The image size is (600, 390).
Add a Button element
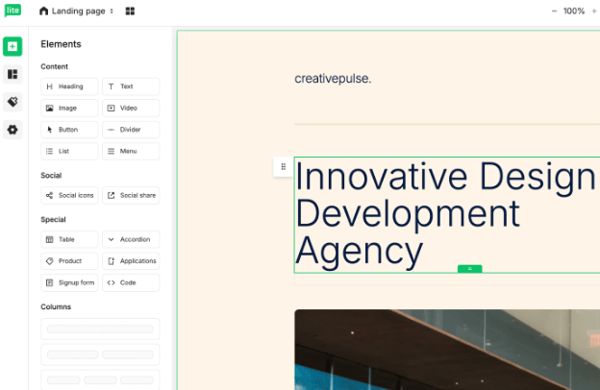(x=69, y=130)
